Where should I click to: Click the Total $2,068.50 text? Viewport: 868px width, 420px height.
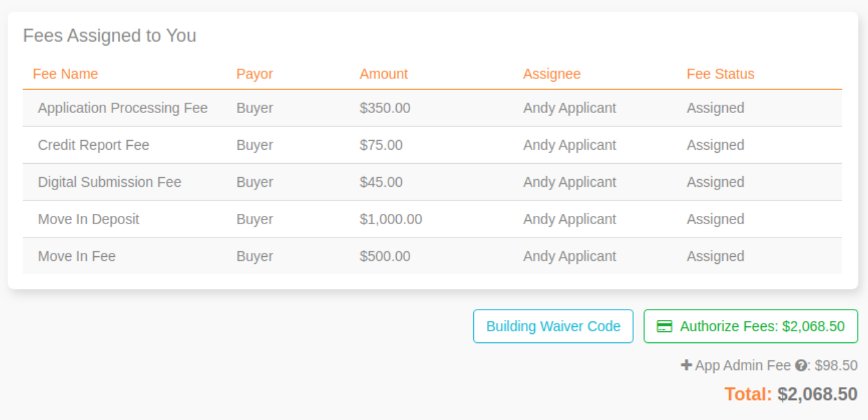791,394
